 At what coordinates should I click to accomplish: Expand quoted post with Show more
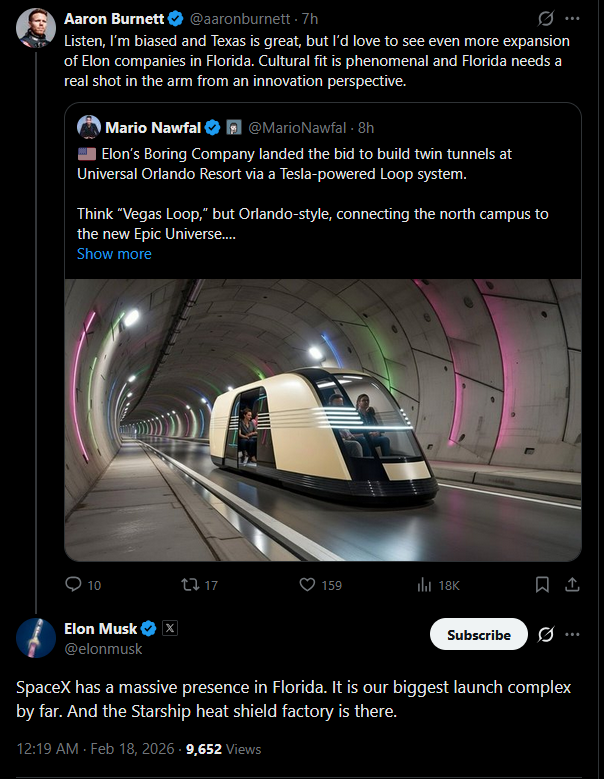tap(114, 254)
